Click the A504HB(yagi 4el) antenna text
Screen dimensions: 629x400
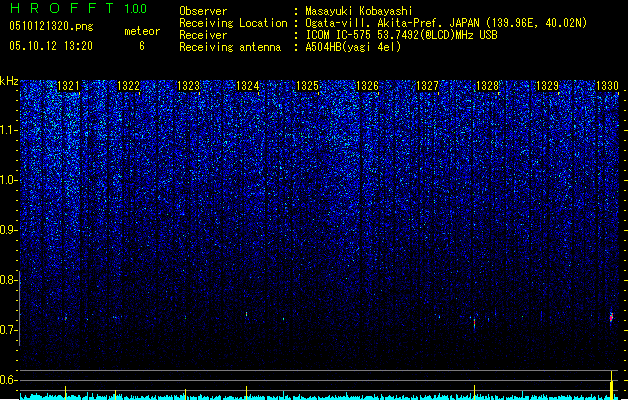coord(353,47)
